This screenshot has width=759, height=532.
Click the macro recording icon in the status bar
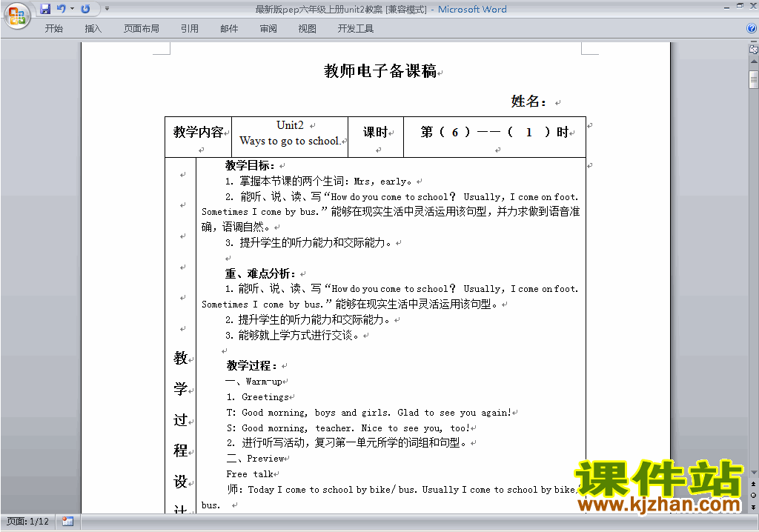point(67,522)
